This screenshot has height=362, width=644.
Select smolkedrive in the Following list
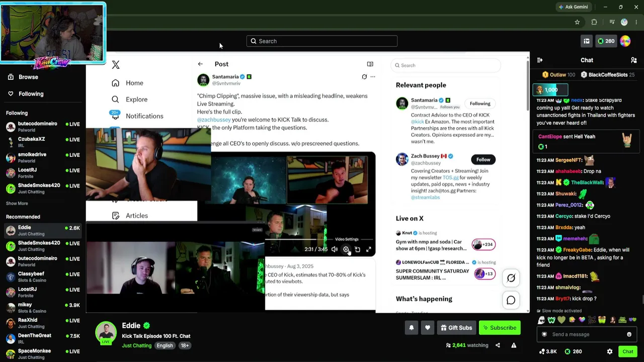pos(43,157)
